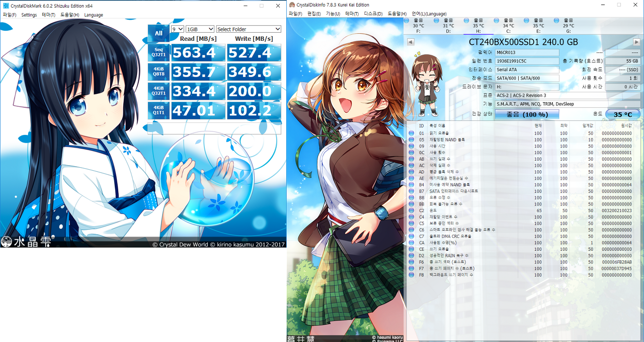The height and width of the screenshot is (342, 644).
Task: Click the sequential read result 563.4
Action: click(x=198, y=52)
